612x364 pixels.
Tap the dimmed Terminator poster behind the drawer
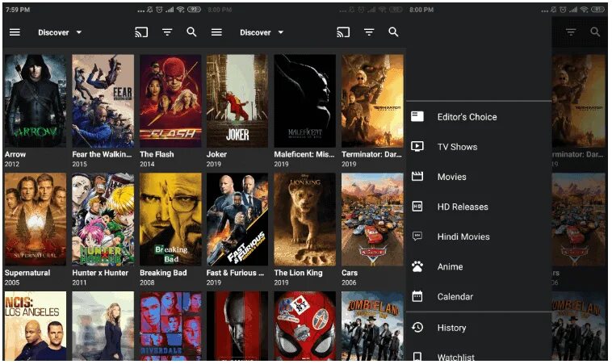point(578,101)
